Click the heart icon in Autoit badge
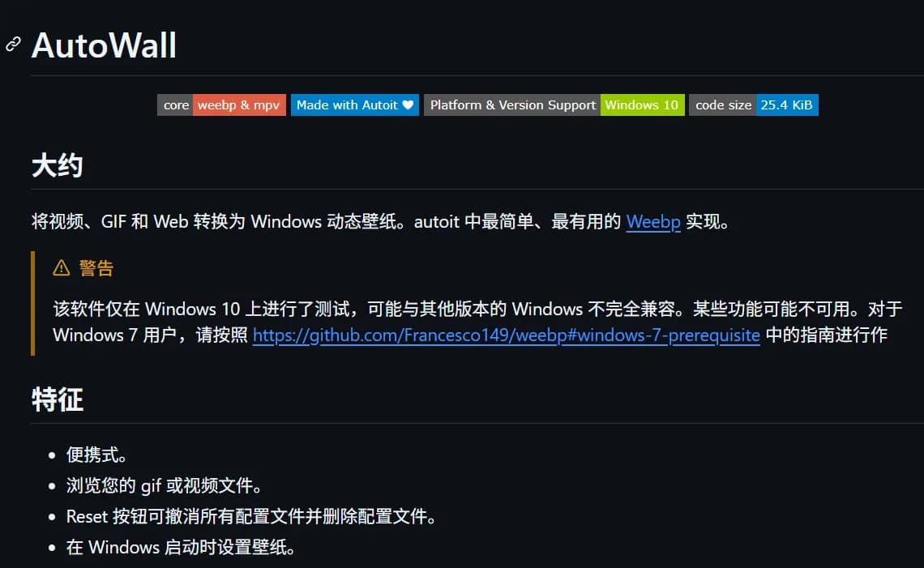The width and height of the screenshot is (924, 568). pyautogui.click(x=408, y=105)
